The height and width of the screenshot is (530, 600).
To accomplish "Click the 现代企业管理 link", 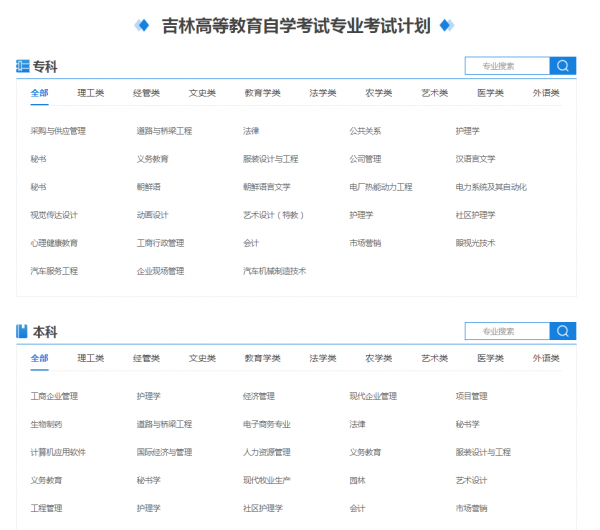I will 373,396.
